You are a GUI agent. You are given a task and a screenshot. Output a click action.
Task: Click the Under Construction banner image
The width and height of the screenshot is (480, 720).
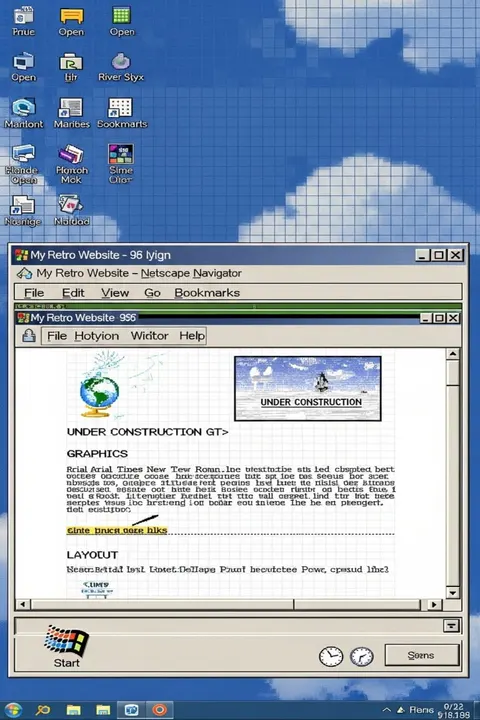[x=308, y=388]
